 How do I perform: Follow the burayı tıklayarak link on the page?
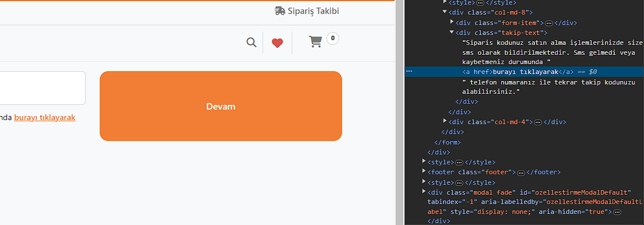[x=45, y=117]
